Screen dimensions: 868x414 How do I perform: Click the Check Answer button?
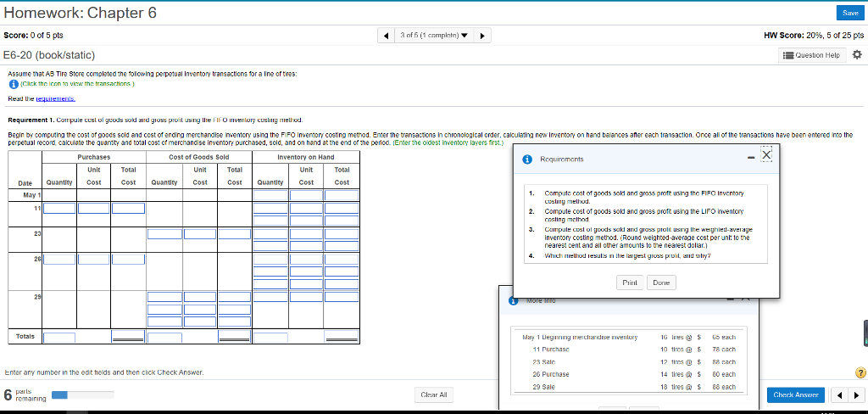pos(795,395)
